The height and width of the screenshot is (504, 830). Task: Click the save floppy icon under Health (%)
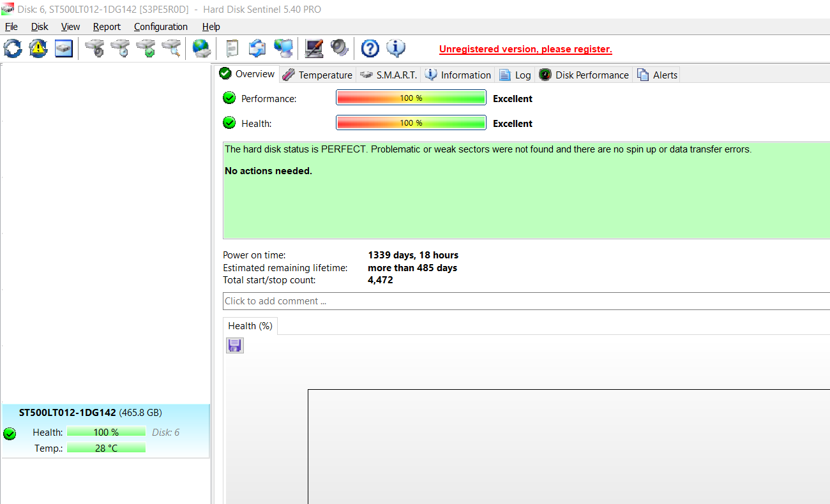pos(235,346)
